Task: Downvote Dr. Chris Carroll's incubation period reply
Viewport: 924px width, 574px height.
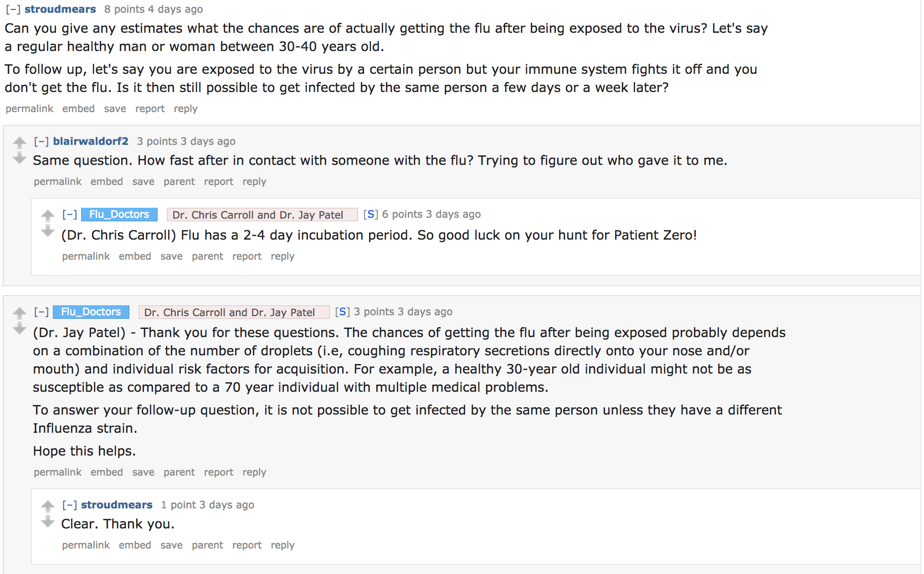Action: click(47, 231)
